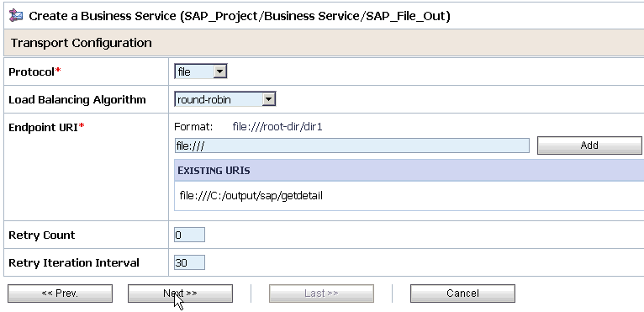The width and height of the screenshot is (644, 312).
Task: Click the Retry Count label
Action: [42, 235]
